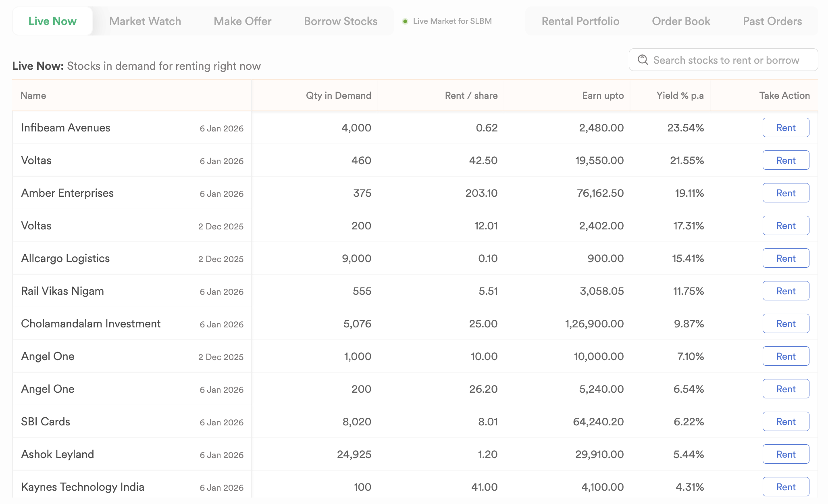Focus the stock search field

726,60
